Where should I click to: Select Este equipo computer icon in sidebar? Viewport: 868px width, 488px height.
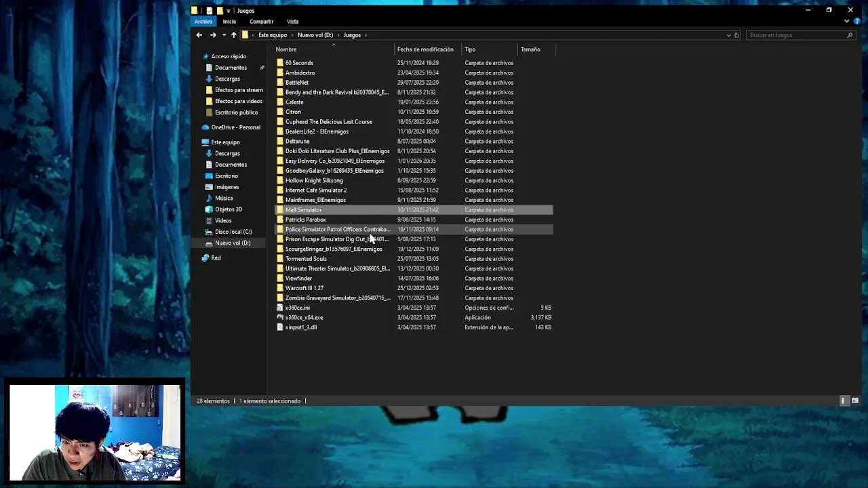point(205,142)
